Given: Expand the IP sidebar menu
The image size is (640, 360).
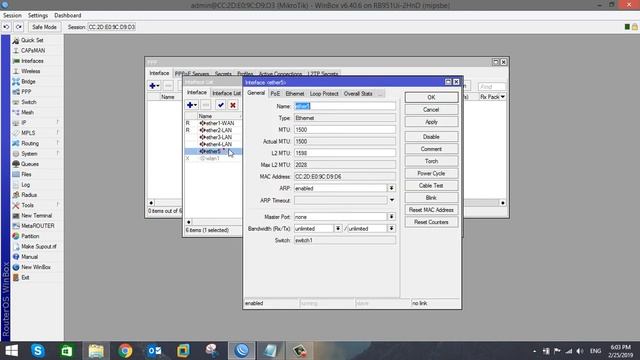Looking at the screenshot, I should [24, 123].
